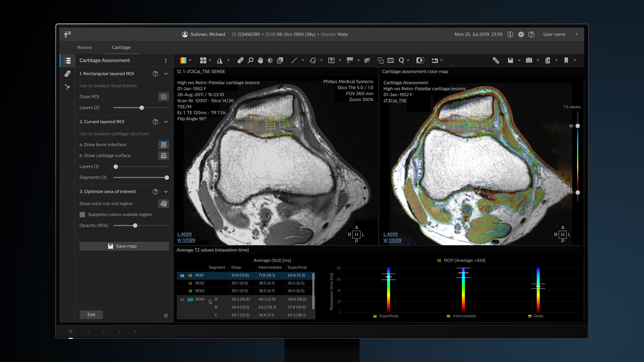Click the Save map button
Screen dimensions: 644x362
pos(124,246)
